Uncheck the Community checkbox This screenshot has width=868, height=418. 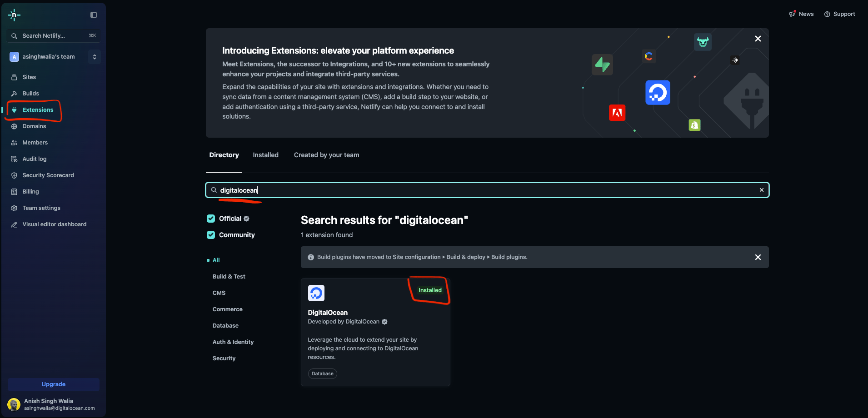[211, 235]
